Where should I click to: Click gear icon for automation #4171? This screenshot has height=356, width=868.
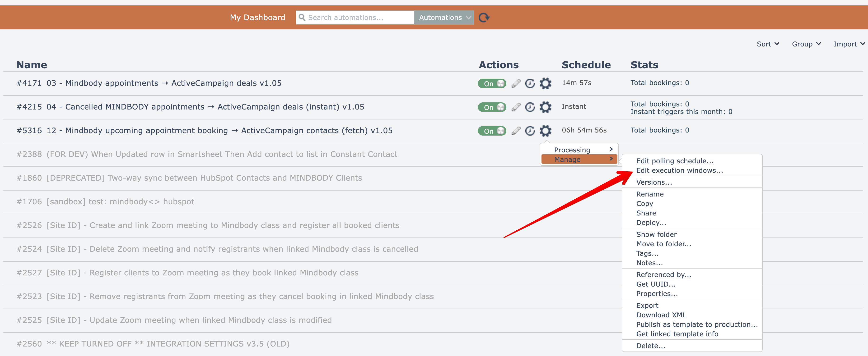click(x=545, y=83)
